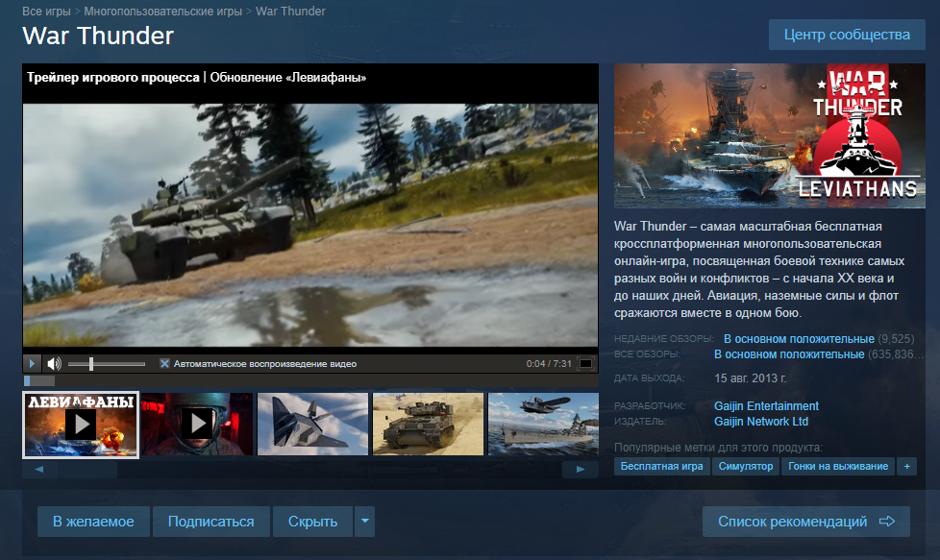
Task: Open the War Thunder Leviathans header image
Action: [x=769, y=136]
